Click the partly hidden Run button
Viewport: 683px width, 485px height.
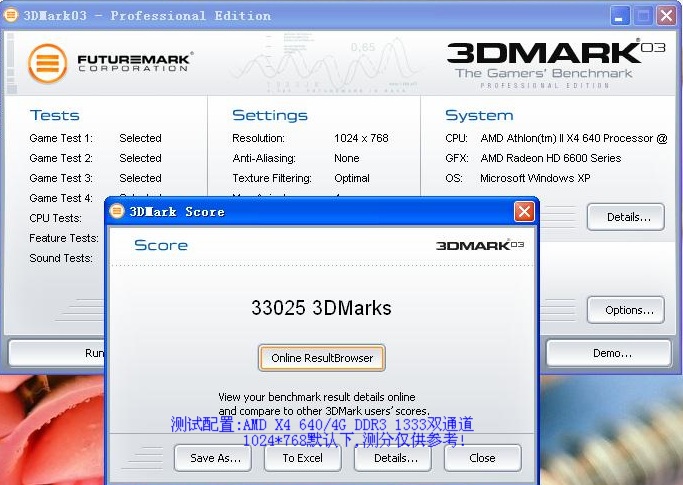coord(57,353)
